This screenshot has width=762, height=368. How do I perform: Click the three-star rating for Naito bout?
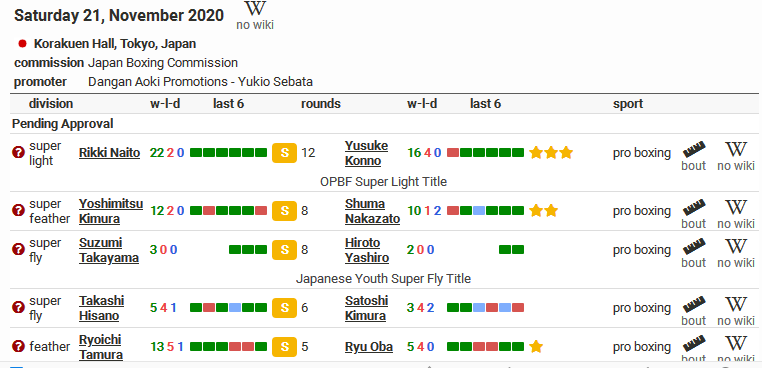click(551, 153)
